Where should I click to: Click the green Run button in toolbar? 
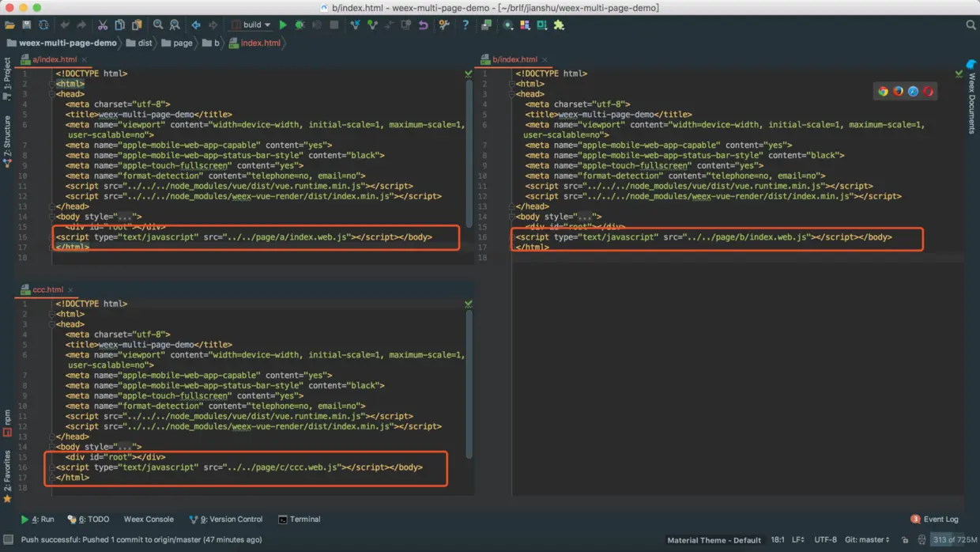[283, 25]
